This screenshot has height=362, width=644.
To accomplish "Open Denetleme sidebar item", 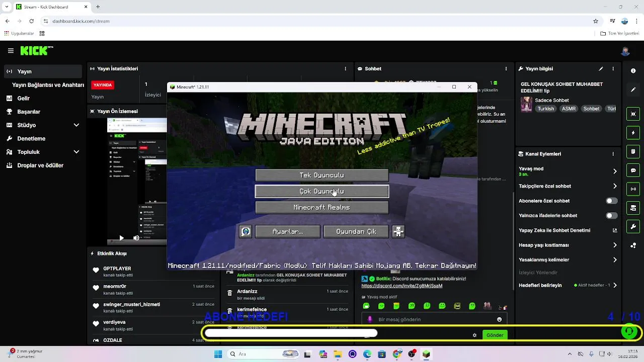I will click(43, 138).
